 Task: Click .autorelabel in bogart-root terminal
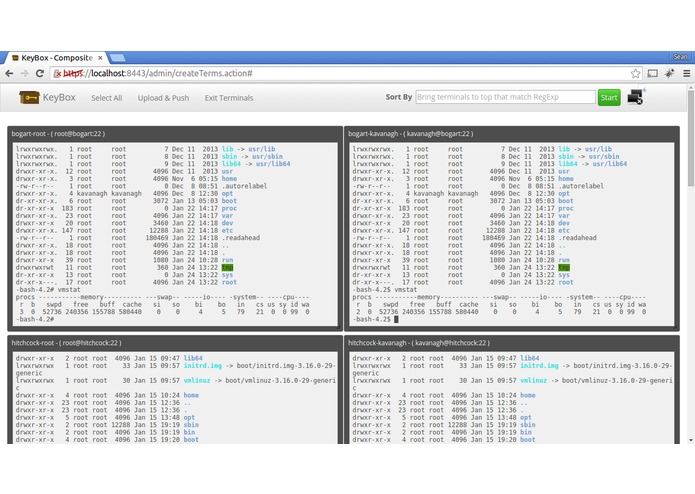[x=245, y=186]
